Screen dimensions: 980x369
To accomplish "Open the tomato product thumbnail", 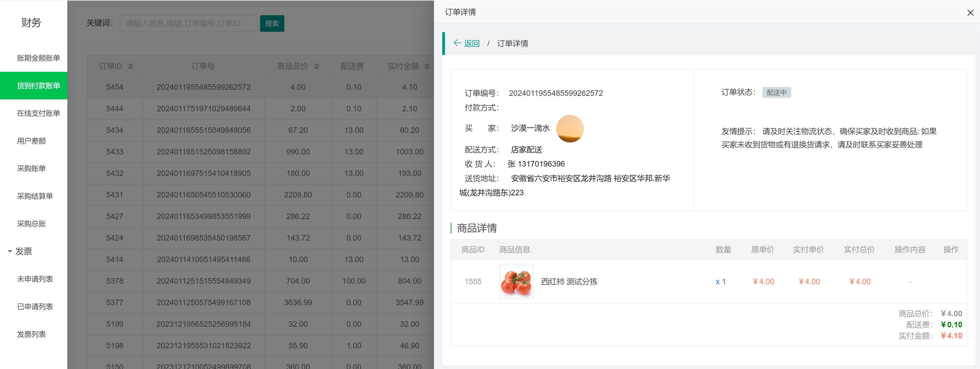I will (516, 282).
